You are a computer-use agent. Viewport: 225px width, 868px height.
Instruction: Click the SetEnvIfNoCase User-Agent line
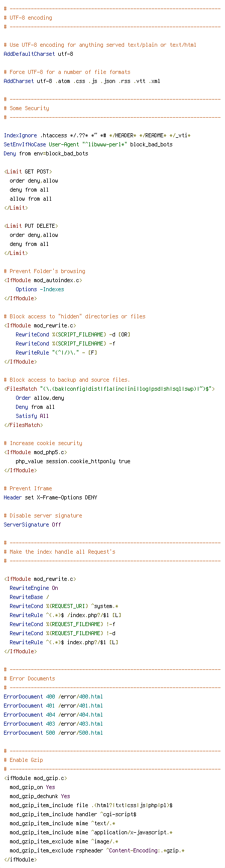point(88,144)
